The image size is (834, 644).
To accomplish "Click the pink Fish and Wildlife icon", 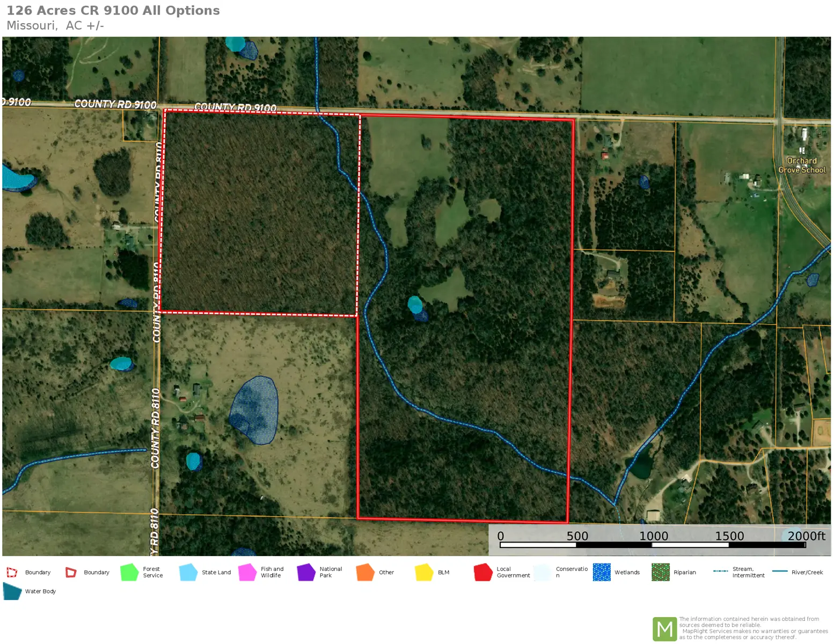I will [x=247, y=572].
